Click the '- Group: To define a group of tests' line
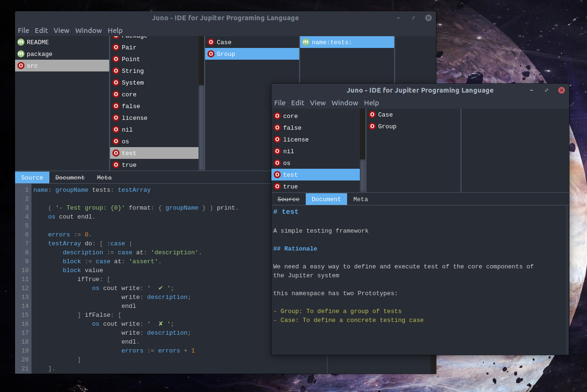The image size is (587, 392). pos(337,311)
